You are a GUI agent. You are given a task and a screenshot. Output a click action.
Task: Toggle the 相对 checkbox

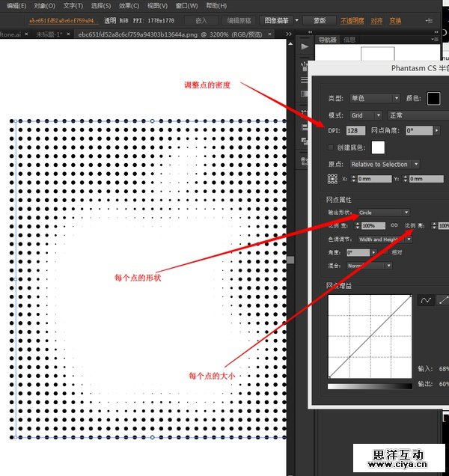pyautogui.click(x=385, y=252)
